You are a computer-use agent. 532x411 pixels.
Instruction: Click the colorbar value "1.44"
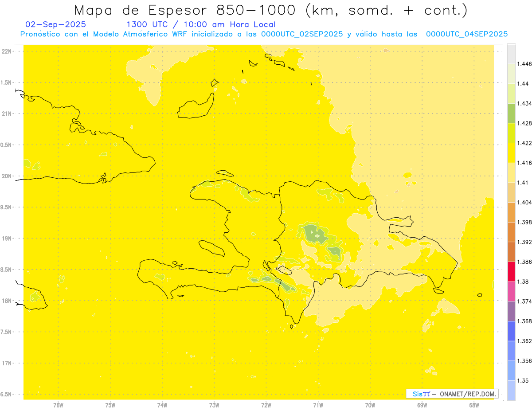524,84
